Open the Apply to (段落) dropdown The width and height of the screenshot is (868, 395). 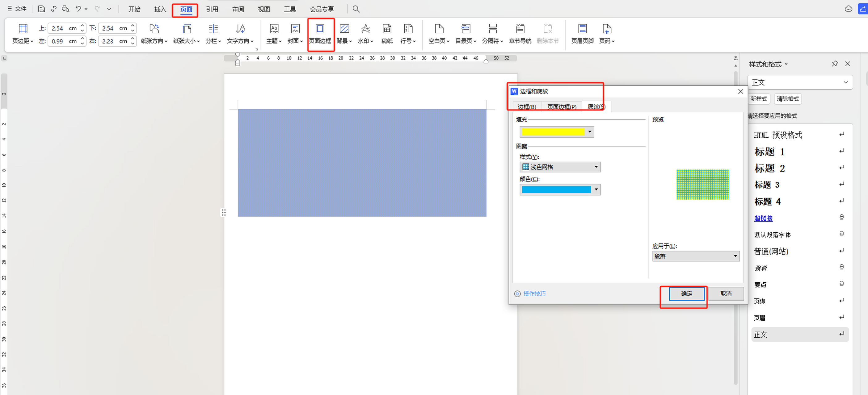735,256
